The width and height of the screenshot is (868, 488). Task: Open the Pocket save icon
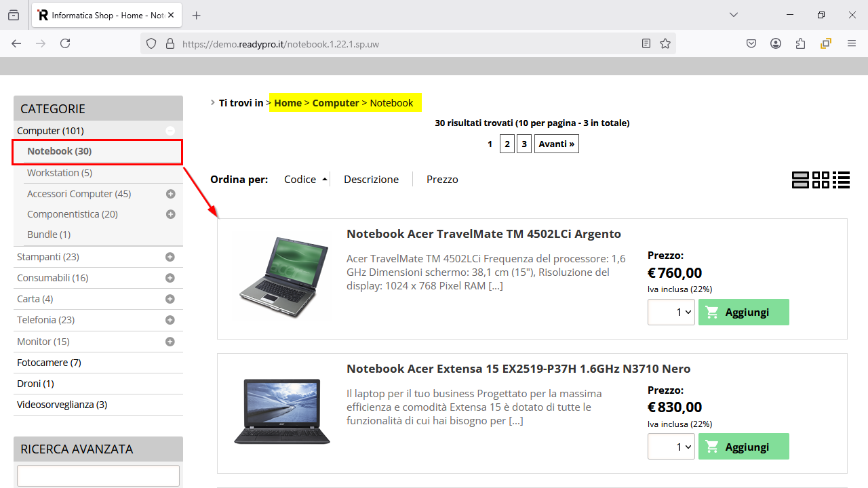click(751, 43)
